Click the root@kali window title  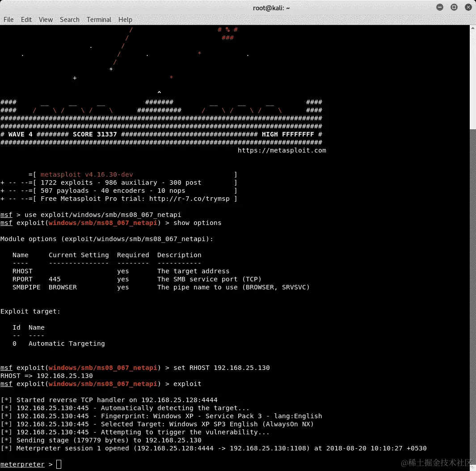pyautogui.click(x=271, y=8)
